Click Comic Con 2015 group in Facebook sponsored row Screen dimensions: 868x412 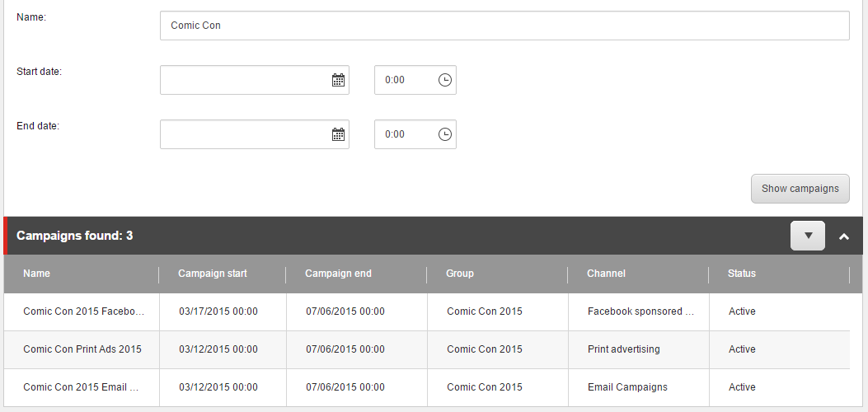click(485, 311)
